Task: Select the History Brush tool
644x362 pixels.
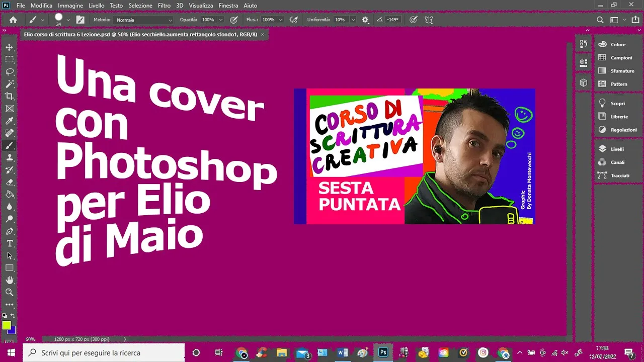Action: [x=10, y=170]
